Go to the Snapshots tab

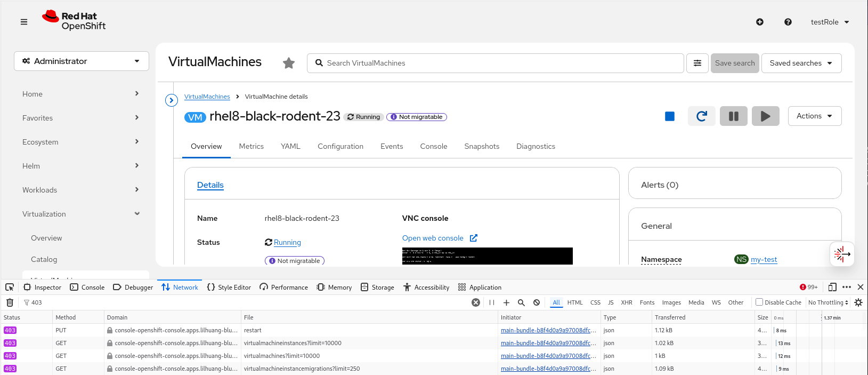(482, 146)
